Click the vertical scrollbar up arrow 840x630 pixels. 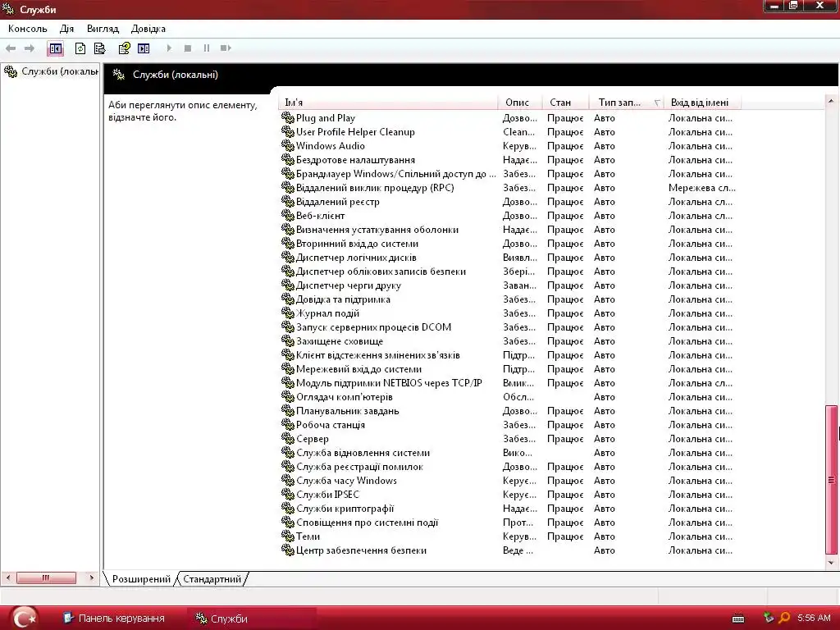pyautogui.click(x=831, y=101)
